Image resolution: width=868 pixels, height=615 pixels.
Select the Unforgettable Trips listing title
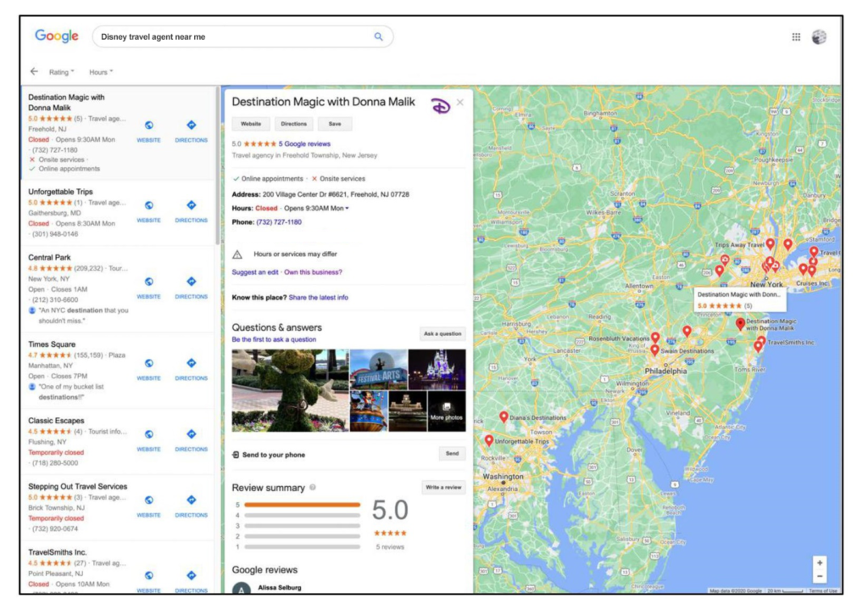(60, 192)
